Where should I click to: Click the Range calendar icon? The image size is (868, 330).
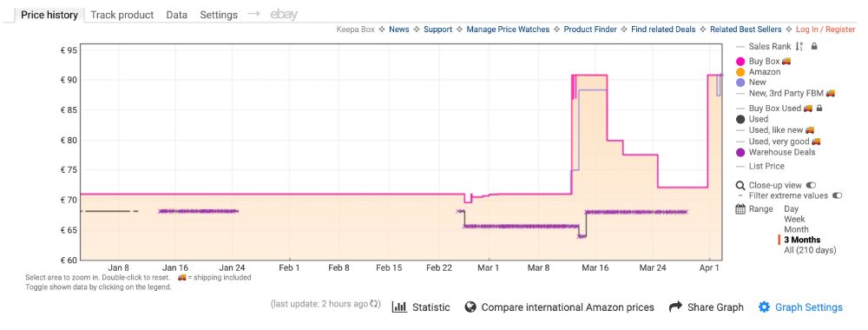coord(740,208)
